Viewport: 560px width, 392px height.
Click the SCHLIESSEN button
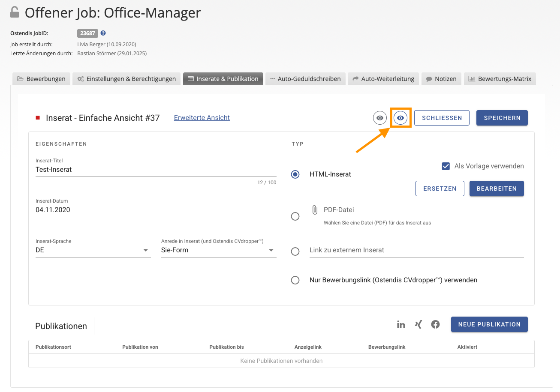[x=442, y=118]
